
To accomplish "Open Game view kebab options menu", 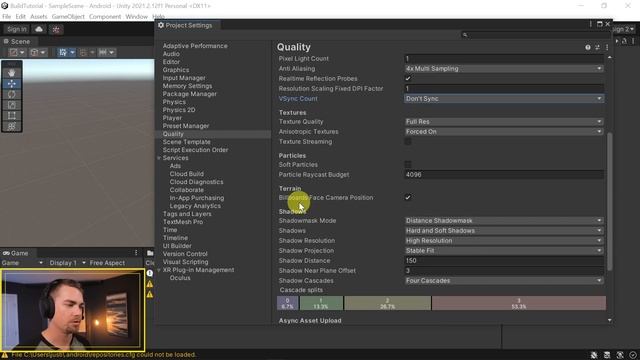I will [x=136, y=253].
